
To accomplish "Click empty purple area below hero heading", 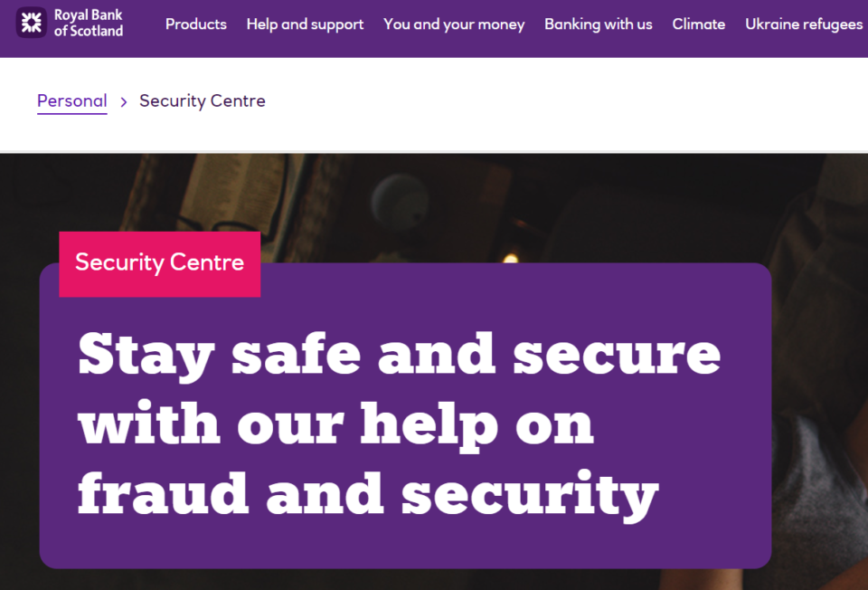I will pos(404,546).
